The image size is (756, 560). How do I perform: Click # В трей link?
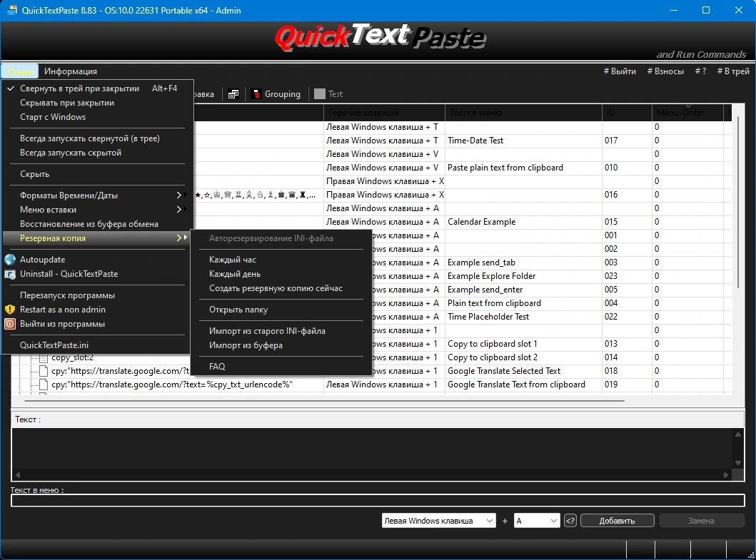[x=733, y=71]
